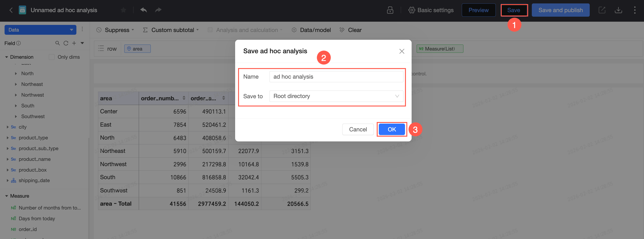The width and height of the screenshot is (644, 239).
Task: Undo the last action
Action: tap(143, 10)
